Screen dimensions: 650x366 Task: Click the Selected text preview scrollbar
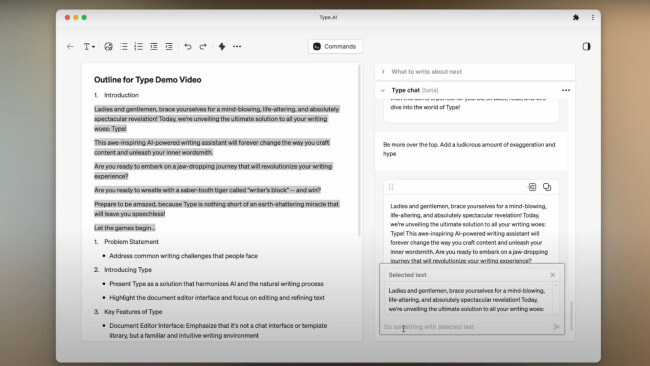[x=556, y=298]
